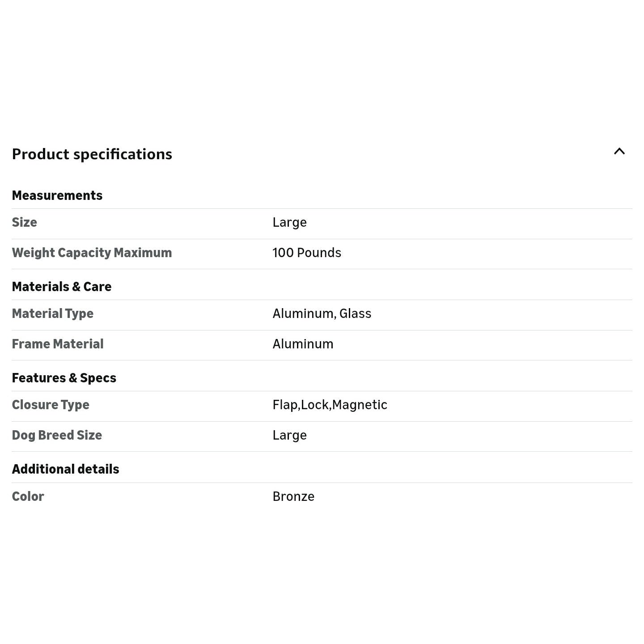
Task: Click the Large value beside Dog Breed Size
Action: point(289,435)
